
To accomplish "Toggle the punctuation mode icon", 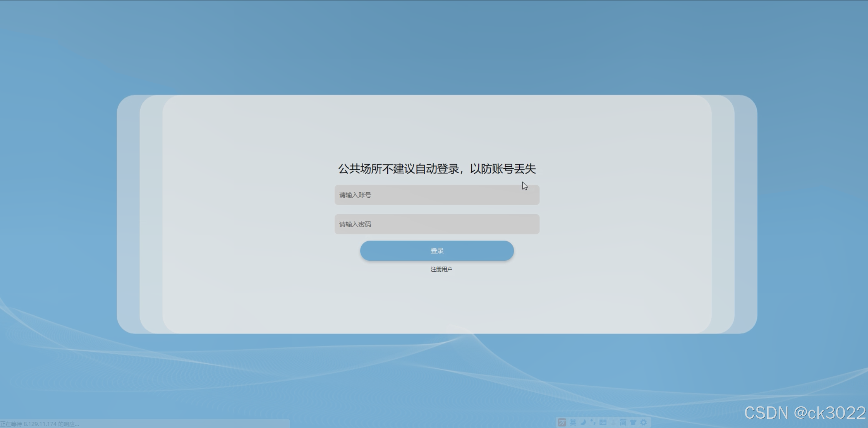I will [x=593, y=422].
